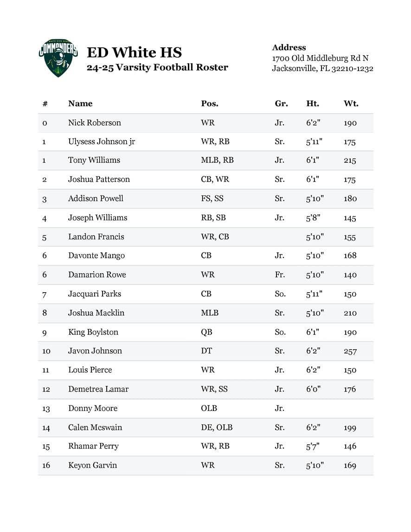Select player name Keyon Garvin

92,465
